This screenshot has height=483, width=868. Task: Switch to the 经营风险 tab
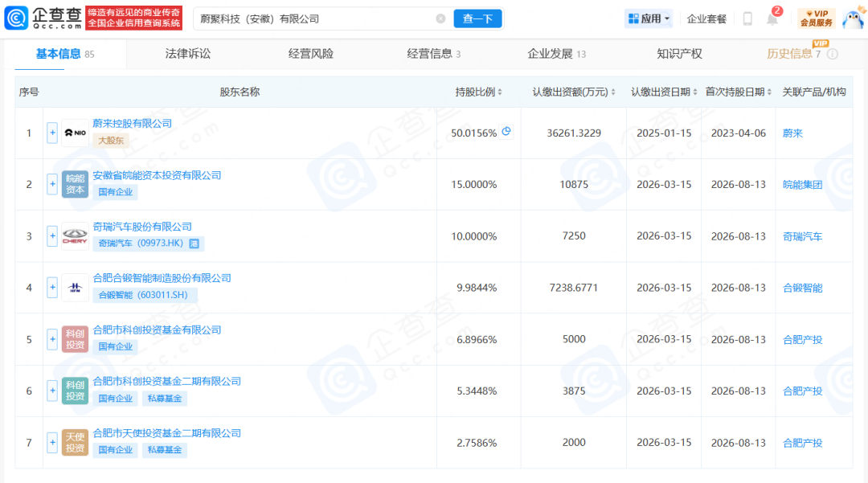coord(310,54)
